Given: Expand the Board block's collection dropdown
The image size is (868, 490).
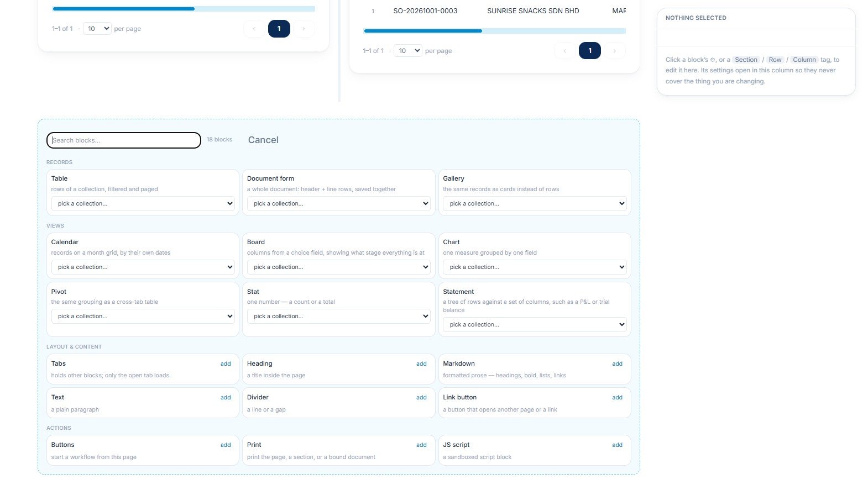Looking at the screenshot, I should pos(339,267).
